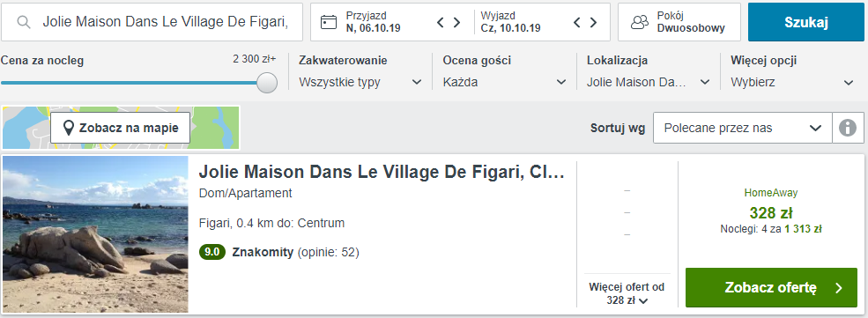Click the guests room icon

coord(640,22)
